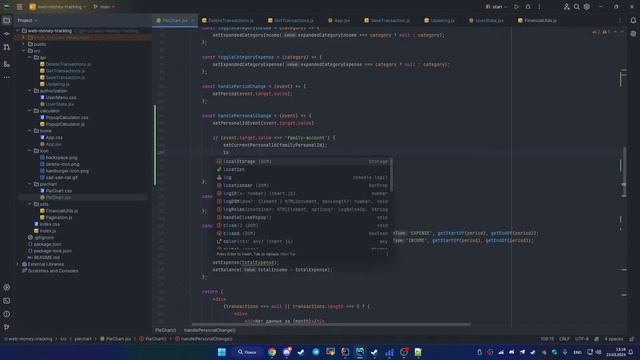The image size is (640, 360).
Task: Open the start run configuration dropdown
Action: pyautogui.click(x=496, y=7)
